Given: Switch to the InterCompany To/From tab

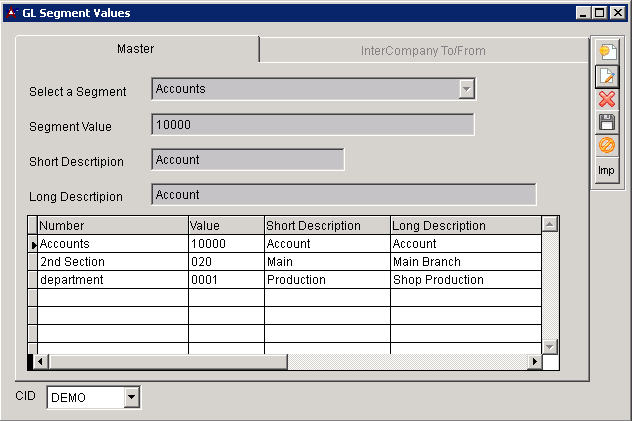Looking at the screenshot, I should point(423,50).
